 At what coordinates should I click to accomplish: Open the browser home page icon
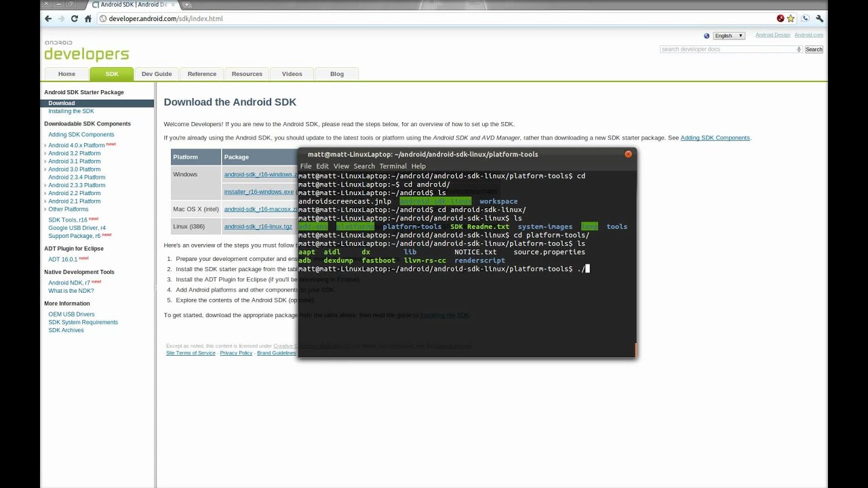click(x=88, y=19)
